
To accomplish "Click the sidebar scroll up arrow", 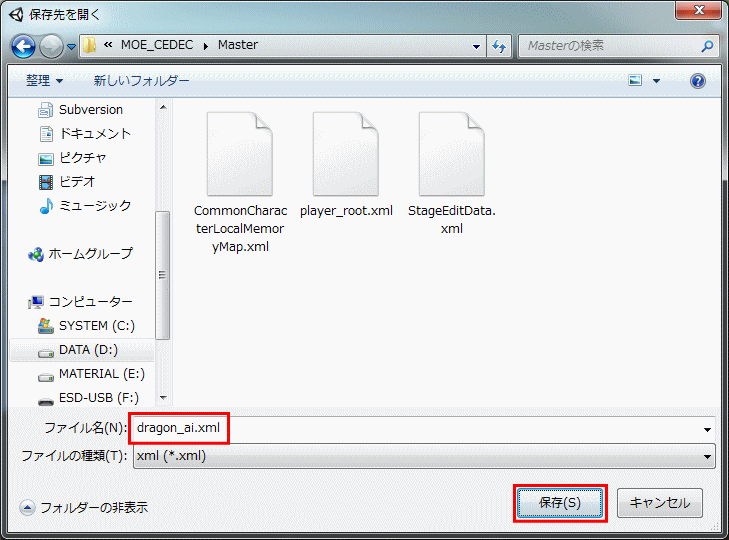I will pos(163,107).
